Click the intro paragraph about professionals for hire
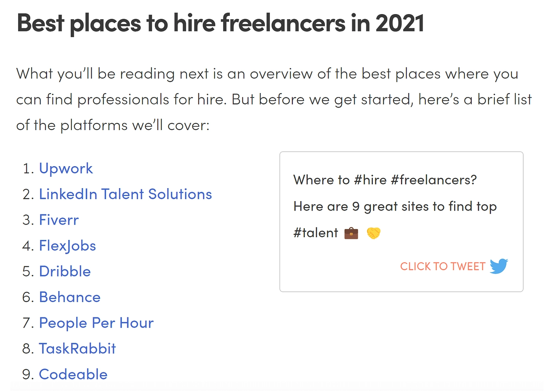Image resolution: width=550 pixels, height=392 pixels. click(x=274, y=99)
